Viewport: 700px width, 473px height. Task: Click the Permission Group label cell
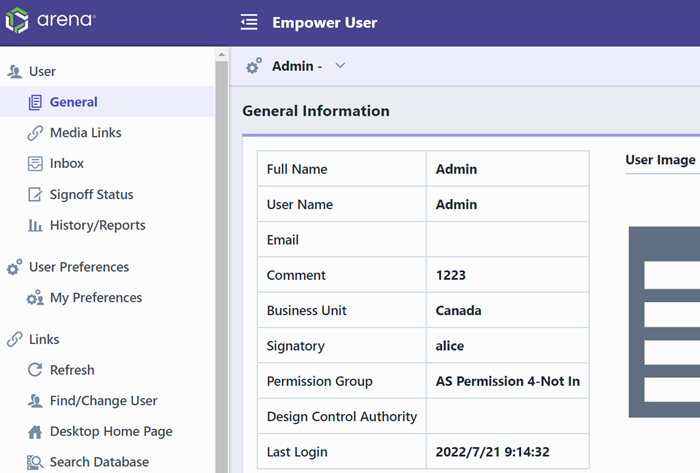click(x=342, y=381)
